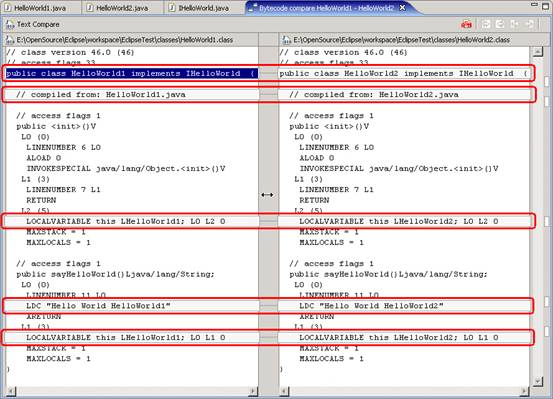Click the 'Text Compare' label
This screenshot has height=399, width=553.
pyautogui.click(x=38, y=24)
